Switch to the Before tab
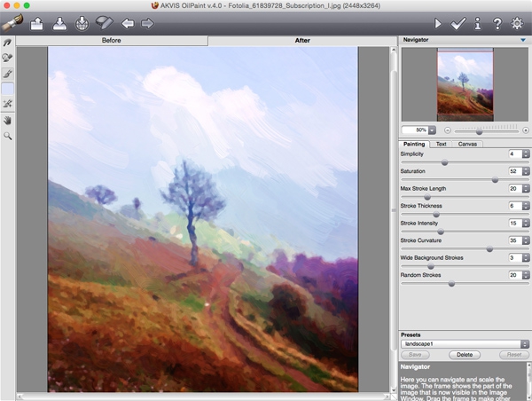 [x=112, y=41]
